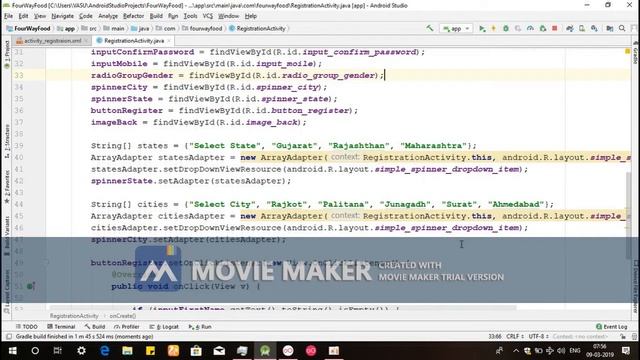
Task: Open the Project Structure icon
Action: pos(610,28)
